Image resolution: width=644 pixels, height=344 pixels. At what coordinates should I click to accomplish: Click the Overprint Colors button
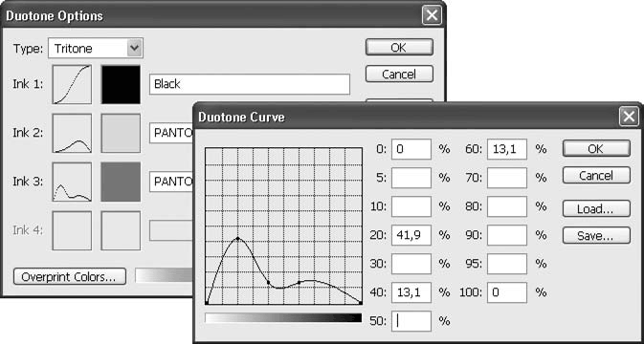(70, 277)
